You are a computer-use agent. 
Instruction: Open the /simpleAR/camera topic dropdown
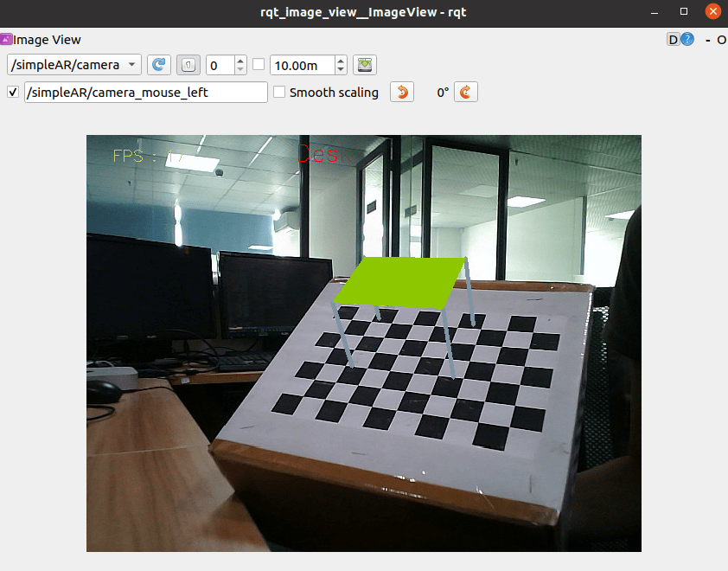click(x=74, y=65)
